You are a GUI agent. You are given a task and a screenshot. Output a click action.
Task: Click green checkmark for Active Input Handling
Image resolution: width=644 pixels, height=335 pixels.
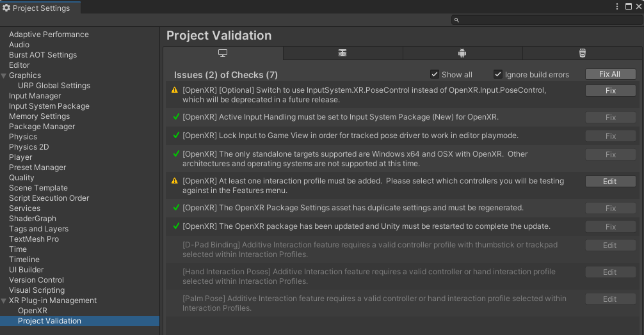coord(176,117)
